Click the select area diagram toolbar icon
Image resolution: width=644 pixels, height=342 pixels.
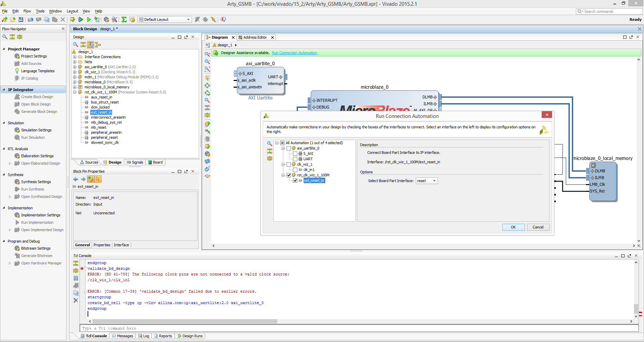(x=207, y=77)
